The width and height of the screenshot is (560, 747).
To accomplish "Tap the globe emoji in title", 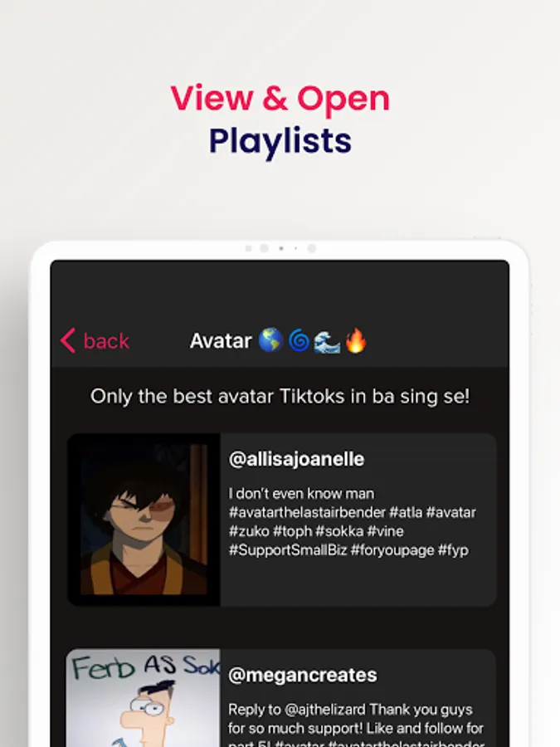I will (270, 340).
